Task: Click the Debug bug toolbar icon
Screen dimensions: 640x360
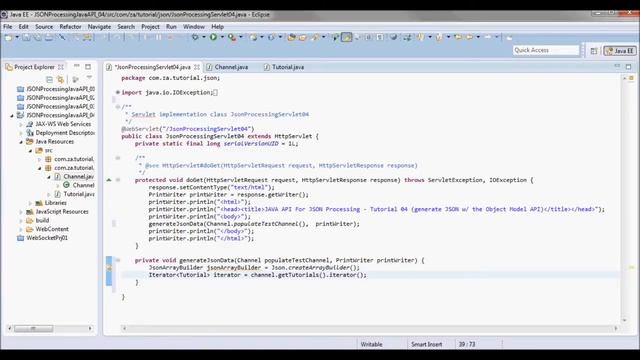Action: point(195,37)
